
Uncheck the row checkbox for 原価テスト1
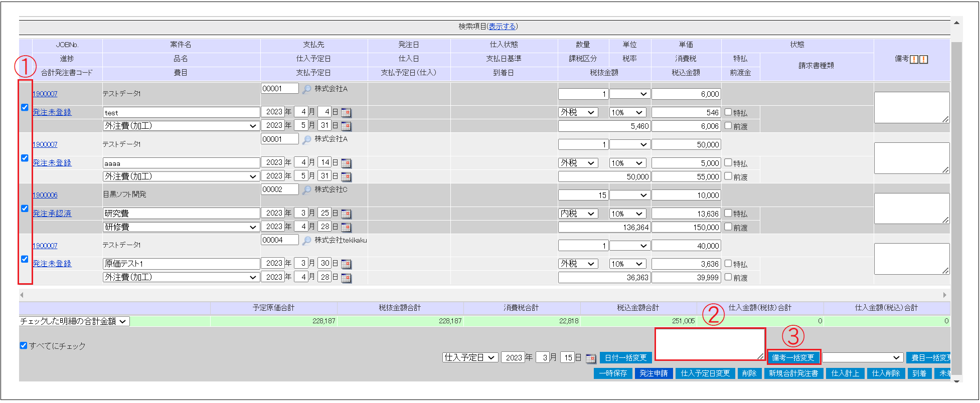[25, 259]
